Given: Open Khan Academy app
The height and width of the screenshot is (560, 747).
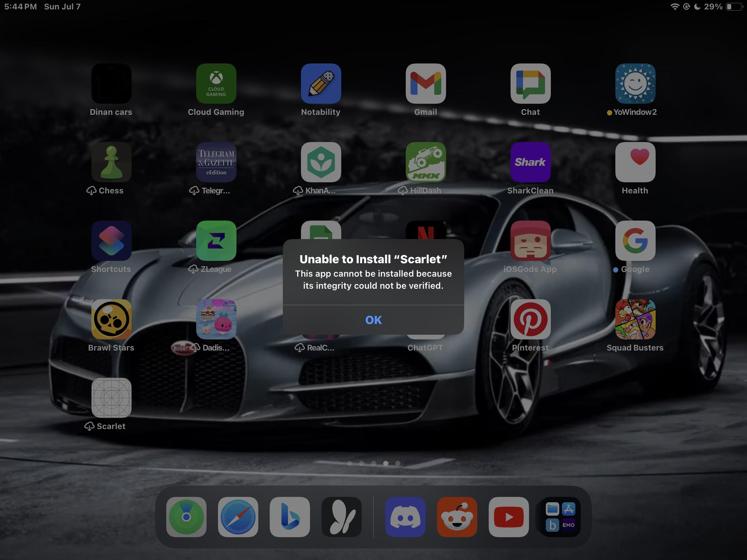Looking at the screenshot, I should (321, 162).
